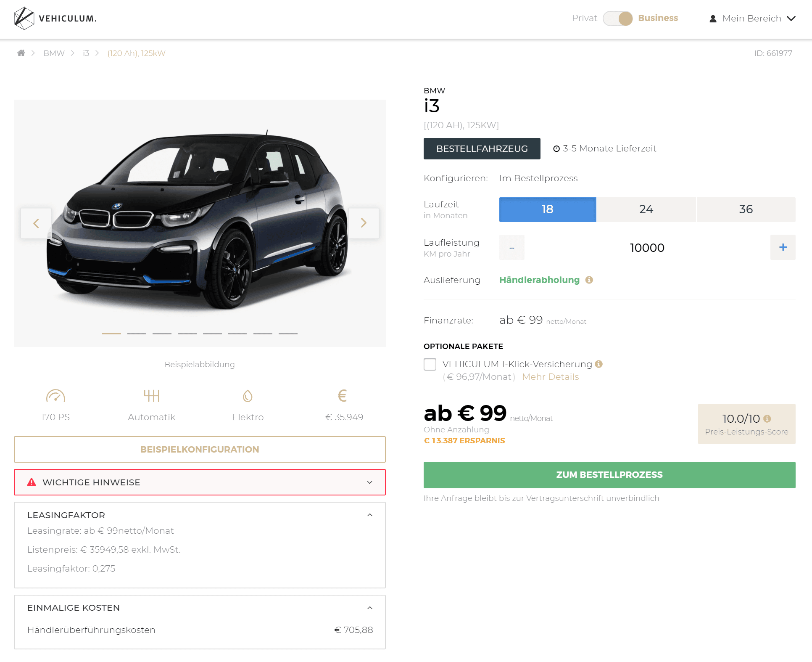812x662 pixels.
Task: Enable the VEHICULUM 1-Klick-Versicherung checkbox
Action: [430, 364]
